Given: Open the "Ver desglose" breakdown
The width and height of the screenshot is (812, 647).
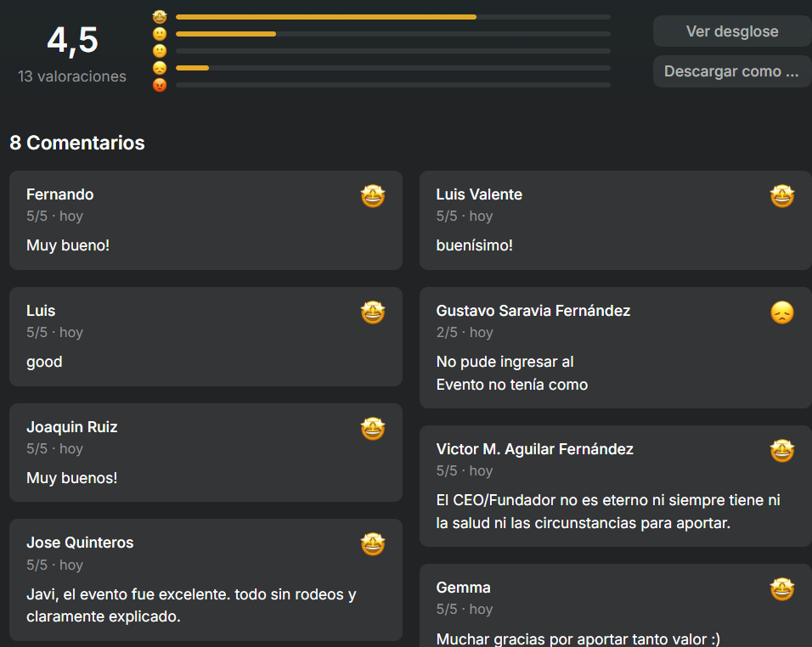Looking at the screenshot, I should coord(732,31).
